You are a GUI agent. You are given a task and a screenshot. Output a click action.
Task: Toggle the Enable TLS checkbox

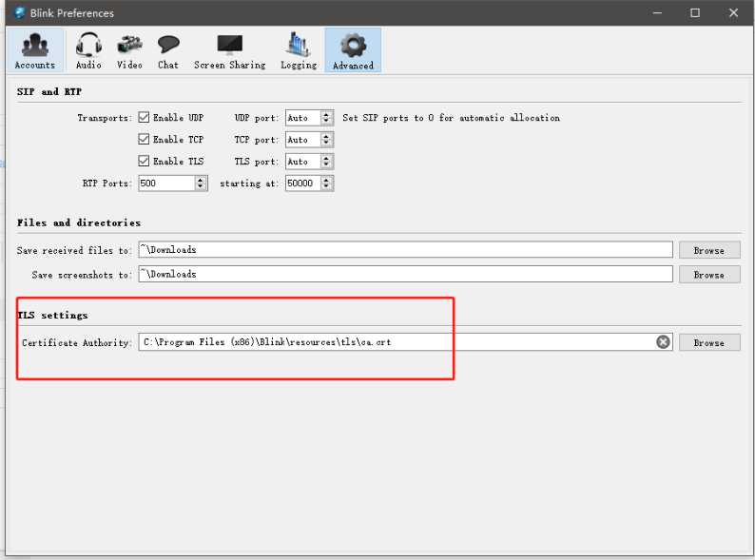coord(144,161)
